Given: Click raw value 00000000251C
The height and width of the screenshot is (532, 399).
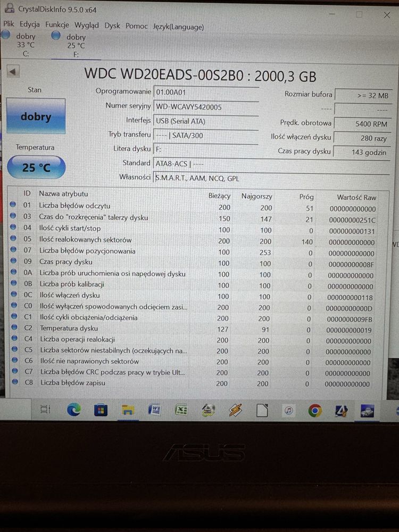Looking at the screenshot, I should point(352,220).
